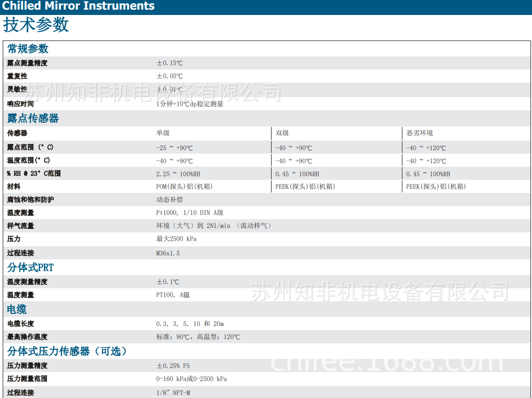This screenshot has width=532, height=398.
Task: Select the 单级 temperature range -40 ~ +90℃
Action: coord(174,161)
